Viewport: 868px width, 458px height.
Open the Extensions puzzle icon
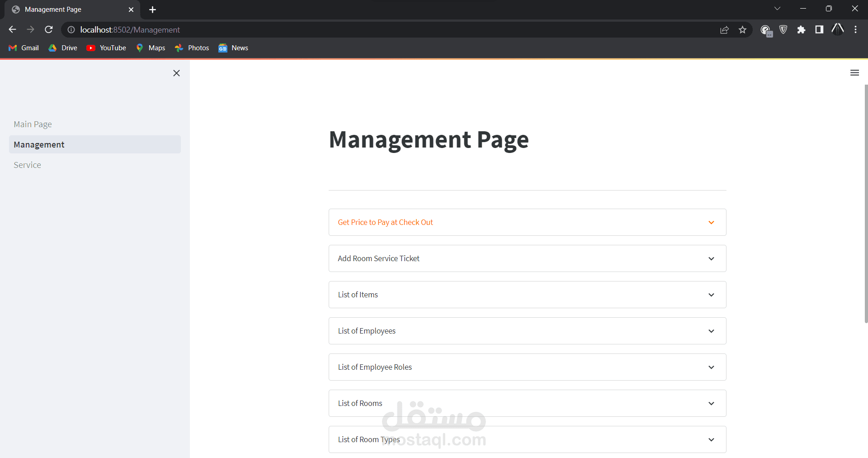tap(801, 29)
